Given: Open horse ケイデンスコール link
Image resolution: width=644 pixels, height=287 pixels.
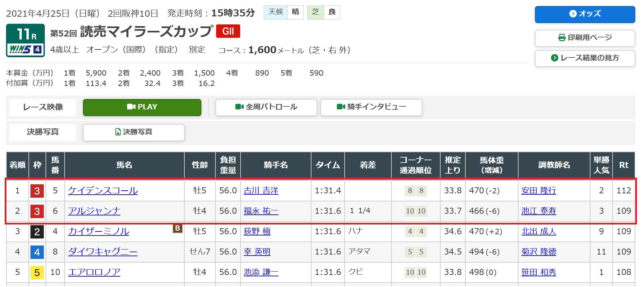Looking at the screenshot, I should [x=103, y=191].
